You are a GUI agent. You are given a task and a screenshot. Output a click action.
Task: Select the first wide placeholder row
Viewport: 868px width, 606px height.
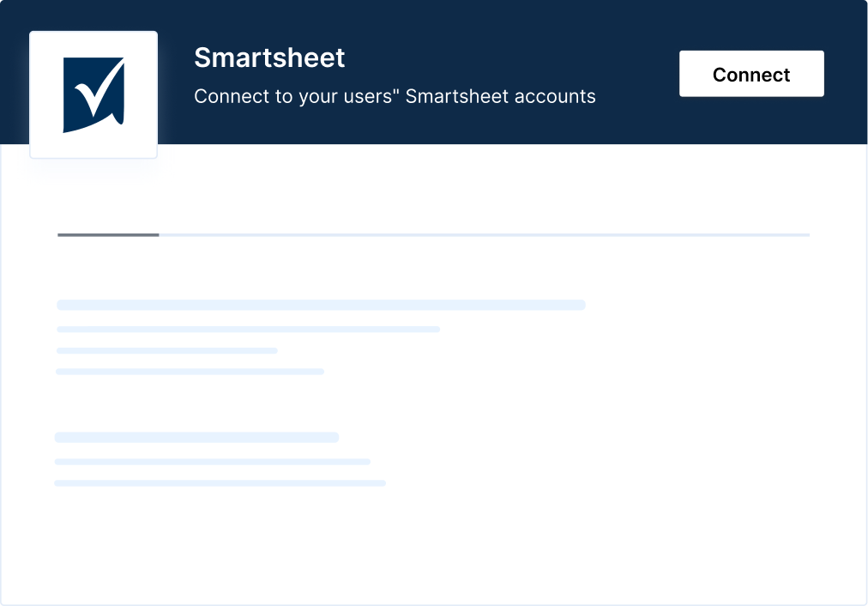click(320, 305)
